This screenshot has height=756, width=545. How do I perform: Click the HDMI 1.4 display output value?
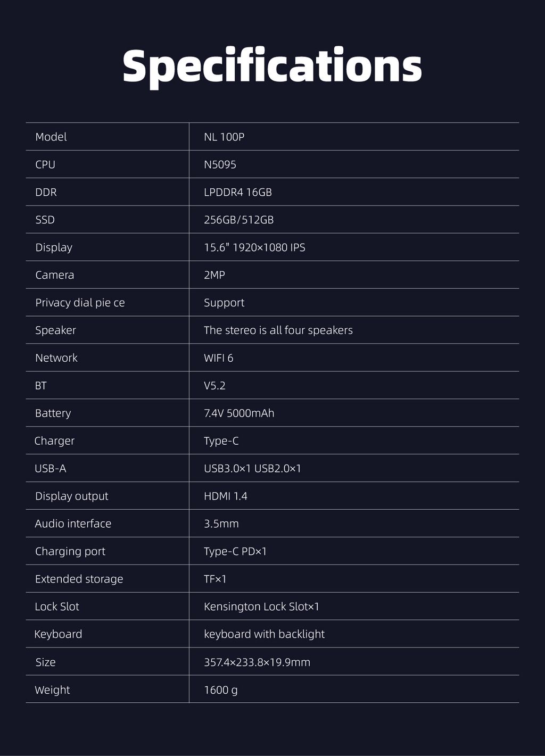click(x=225, y=496)
